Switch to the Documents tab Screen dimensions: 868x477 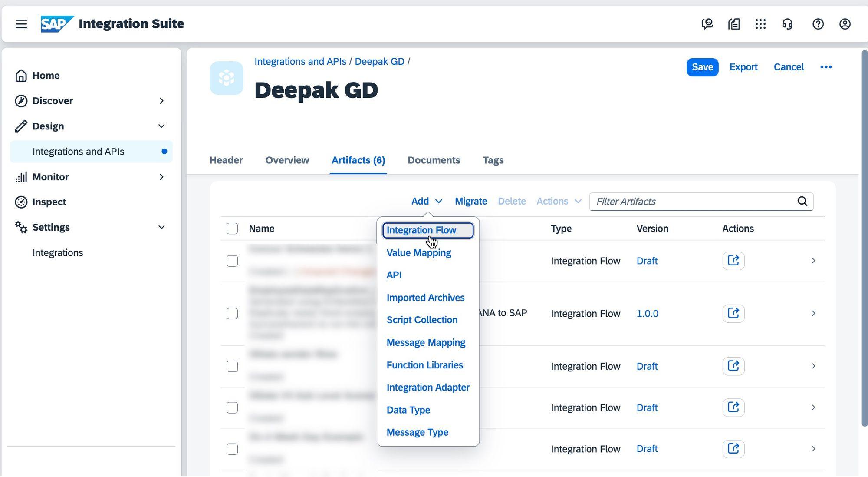coord(434,160)
